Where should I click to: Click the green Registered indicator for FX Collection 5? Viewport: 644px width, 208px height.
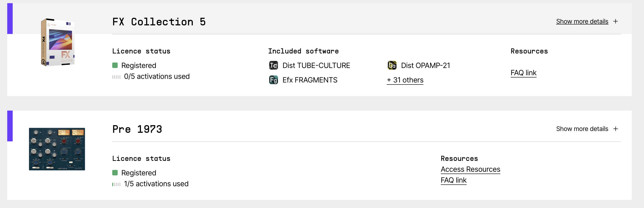tap(115, 65)
